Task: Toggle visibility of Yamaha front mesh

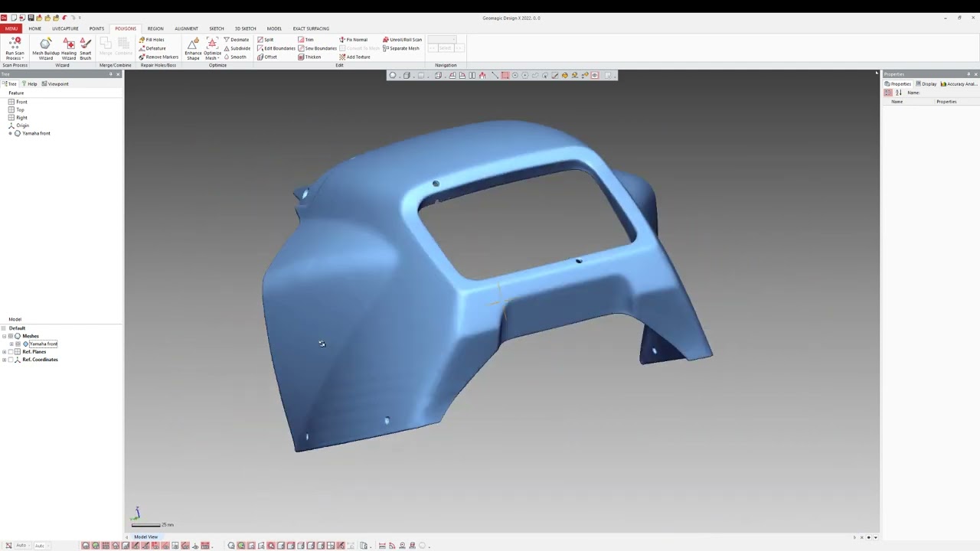Action: pos(18,344)
